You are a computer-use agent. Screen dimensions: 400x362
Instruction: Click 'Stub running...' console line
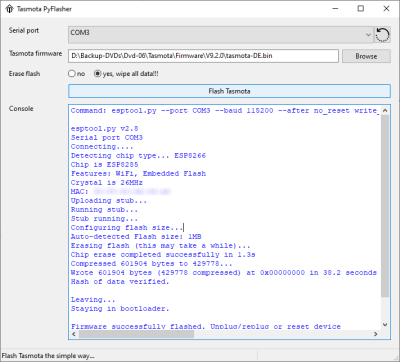104,219
